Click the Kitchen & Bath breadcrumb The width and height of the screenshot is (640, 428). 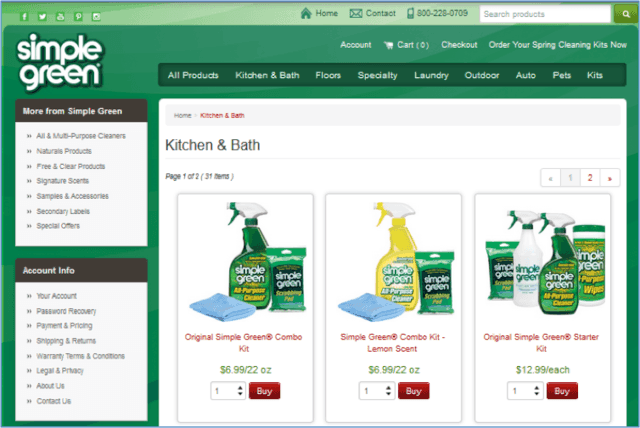click(222, 115)
